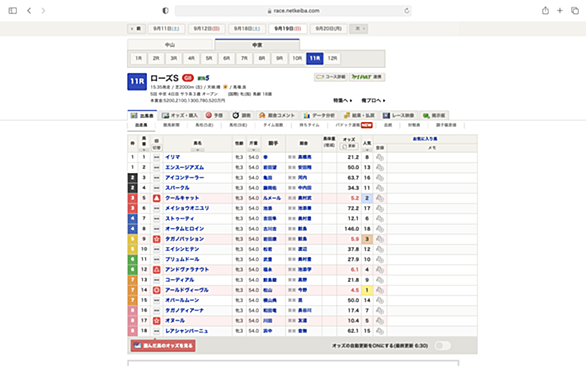Open the 結果・払戻 results tab
The width and height of the screenshot is (586, 366).
click(360, 116)
